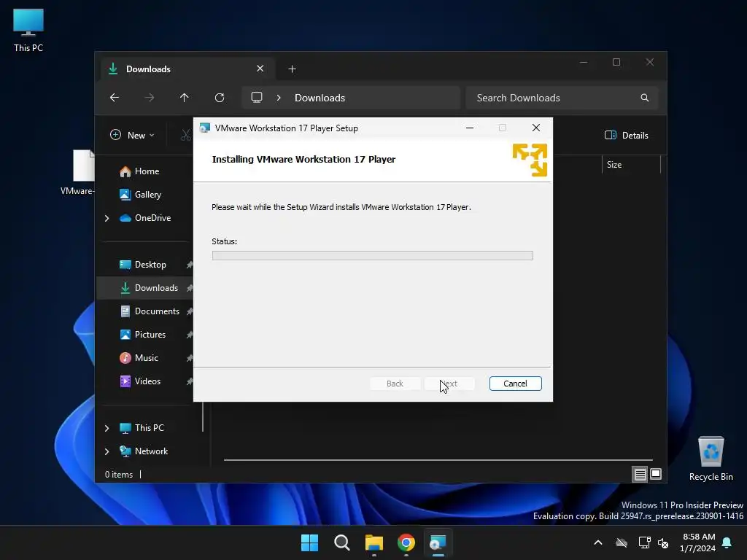The width and height of the screenshot is (747, 560).
Task: Show hidden system tray icons
Action: pyautogui.click(x=598, y=542)
